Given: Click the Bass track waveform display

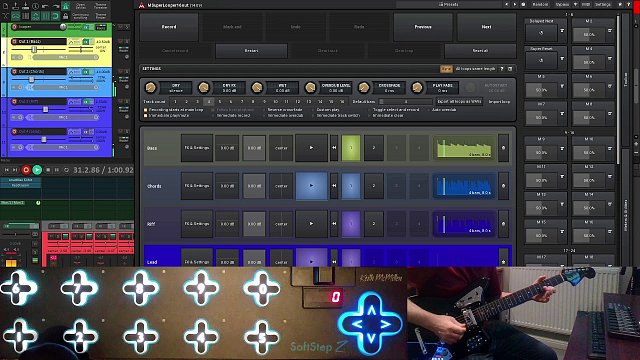Looking at the screenshot, I should tap(464, 148).
